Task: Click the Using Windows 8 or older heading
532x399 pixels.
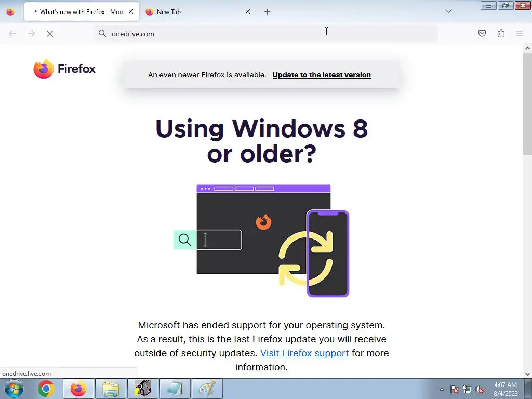Action: pos(262,141)
